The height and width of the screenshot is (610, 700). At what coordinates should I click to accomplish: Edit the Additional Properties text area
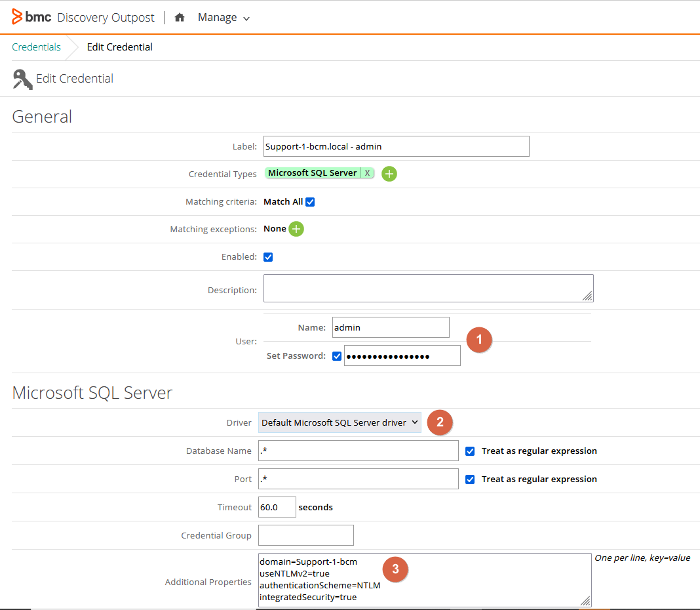[x=425, y=580]
